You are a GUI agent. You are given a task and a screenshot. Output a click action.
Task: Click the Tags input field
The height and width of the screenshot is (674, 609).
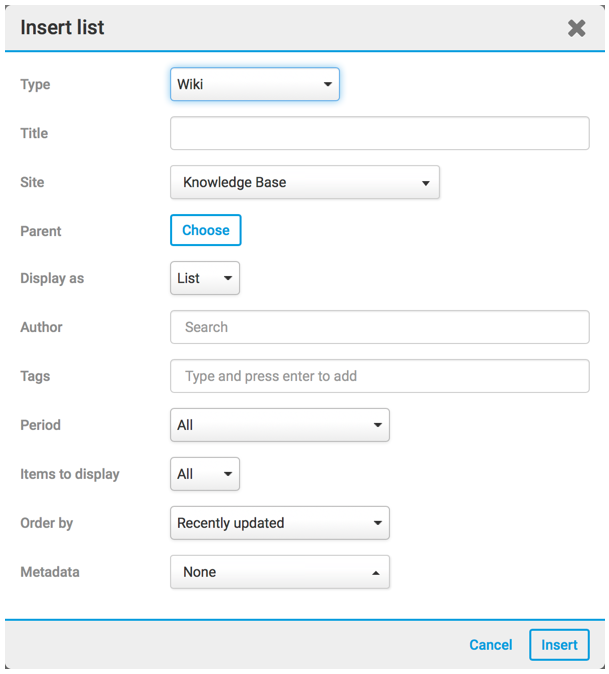[379, 376]
